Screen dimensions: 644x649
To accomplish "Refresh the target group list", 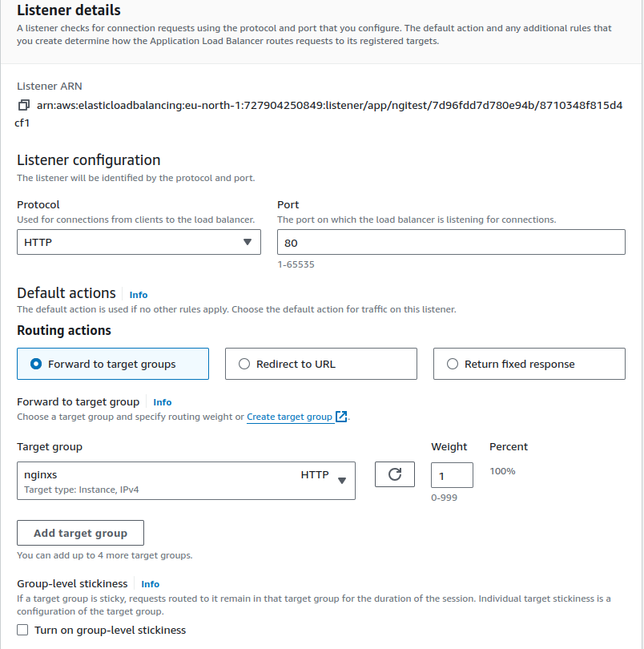I will pyautogui.click(x=394, y=474).
